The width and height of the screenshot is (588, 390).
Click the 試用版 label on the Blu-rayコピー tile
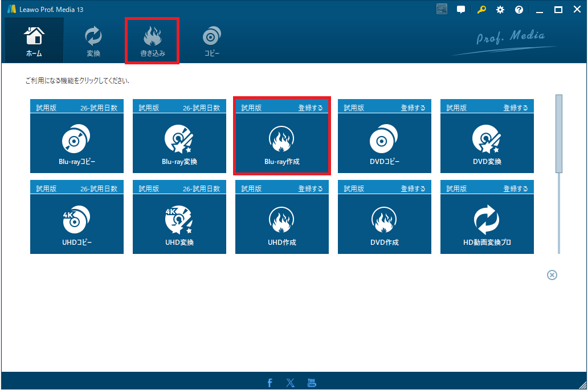(46, 108)
